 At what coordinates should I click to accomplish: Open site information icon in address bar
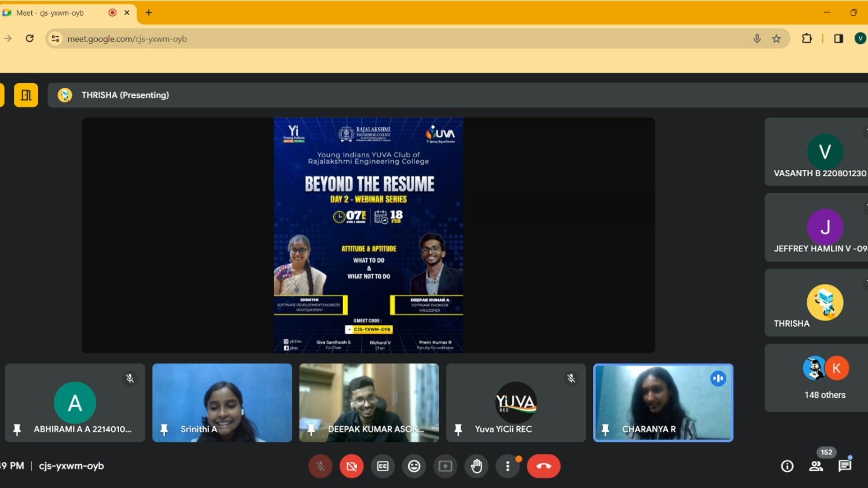click(56, 39)
